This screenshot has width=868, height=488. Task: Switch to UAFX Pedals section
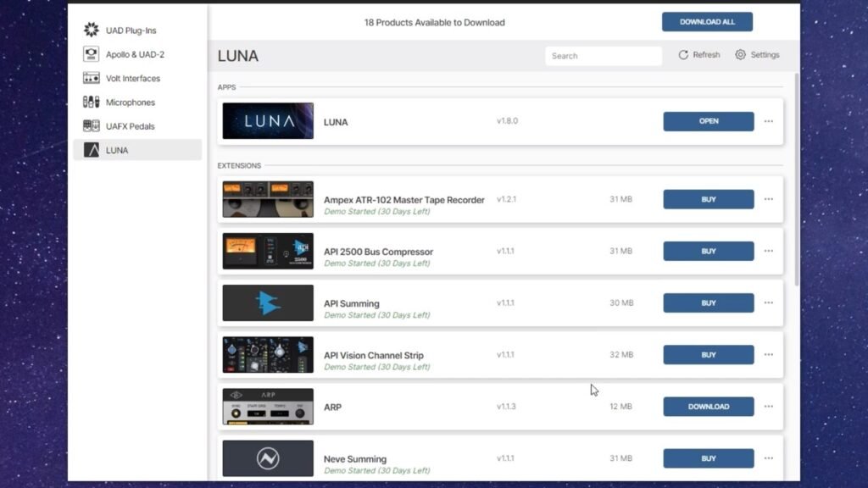(130, 126)
